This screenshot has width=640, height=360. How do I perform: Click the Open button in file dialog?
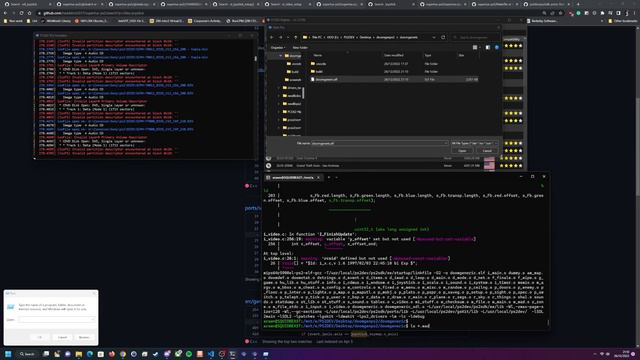click(462, 151)
